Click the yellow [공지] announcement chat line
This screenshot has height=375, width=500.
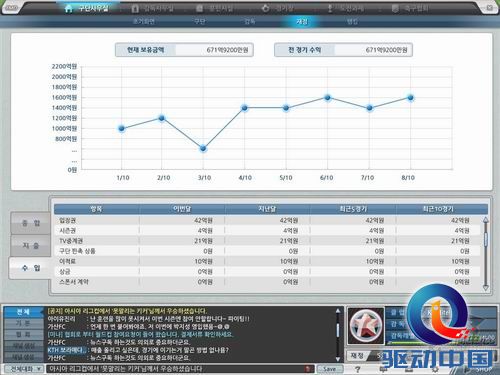127,311
